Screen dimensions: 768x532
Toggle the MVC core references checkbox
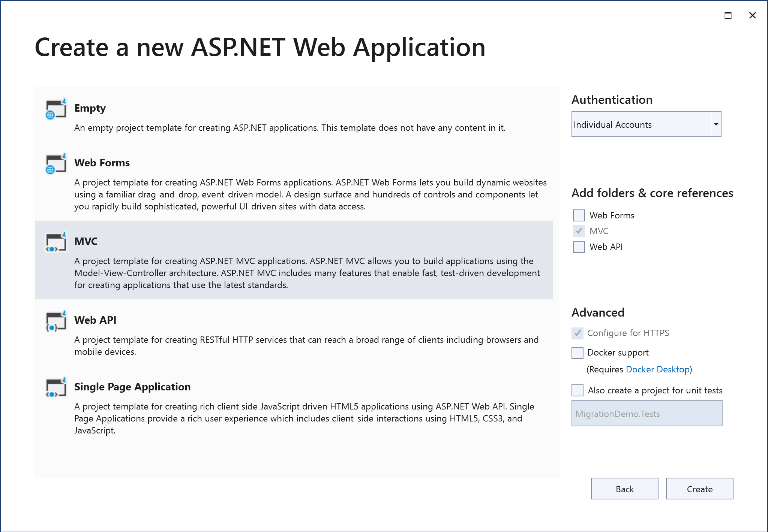click(x=579, y=231)
